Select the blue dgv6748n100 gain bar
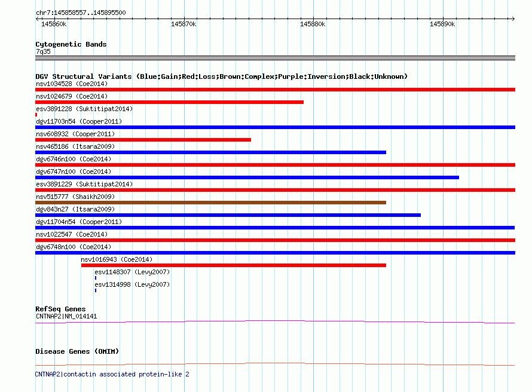532x392 pixels. pyautogui.click(x=275, y=253)
